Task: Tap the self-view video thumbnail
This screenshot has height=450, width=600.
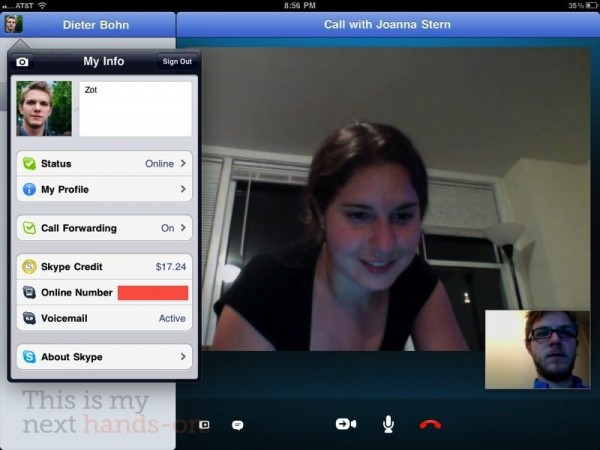Action: (x=537, y=349)
